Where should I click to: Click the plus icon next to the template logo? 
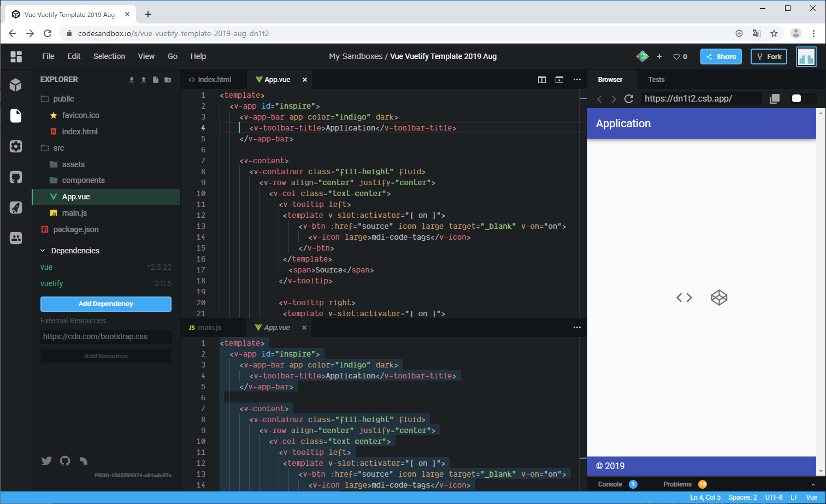(659, 56)
